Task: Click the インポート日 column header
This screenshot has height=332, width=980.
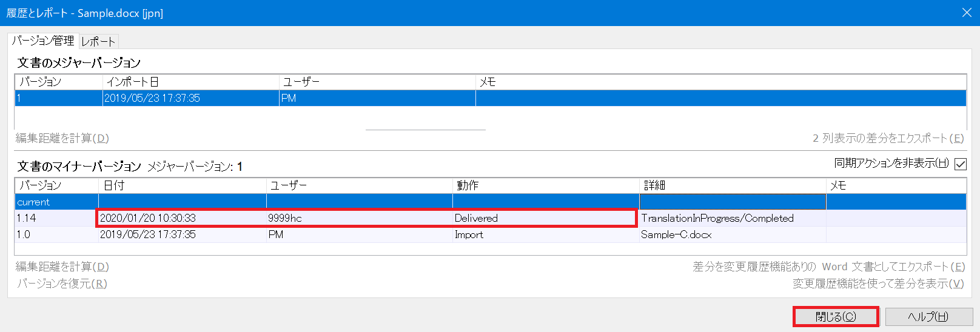Action: click(x=190, y=82)
